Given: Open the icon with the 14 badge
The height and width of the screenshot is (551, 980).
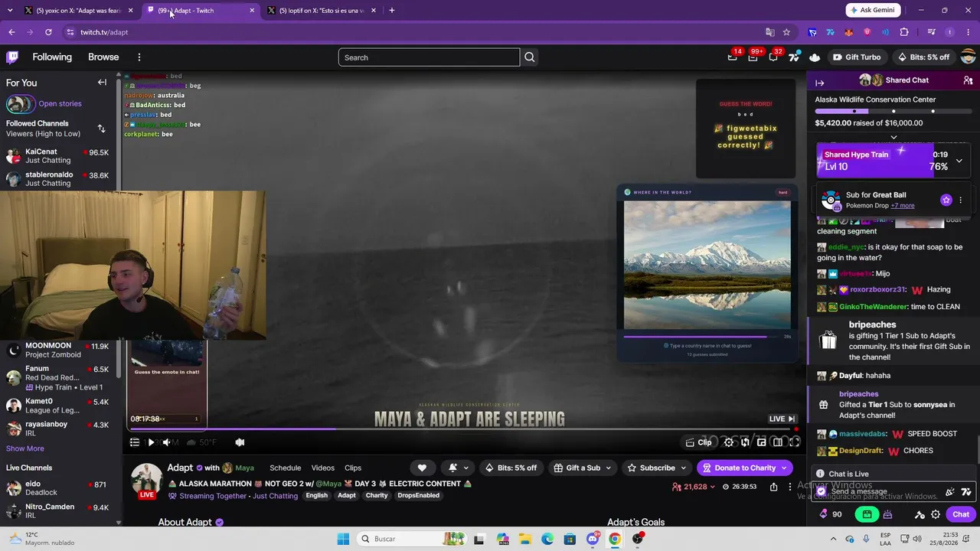Looking at the screenshot, I should [x=733, y=57].
